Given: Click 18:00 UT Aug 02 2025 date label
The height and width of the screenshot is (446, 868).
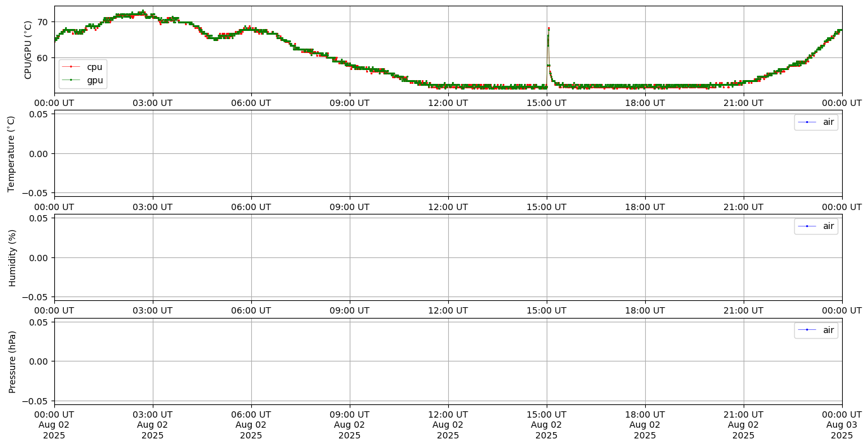Looking at the screenshot, I should 645,425.
